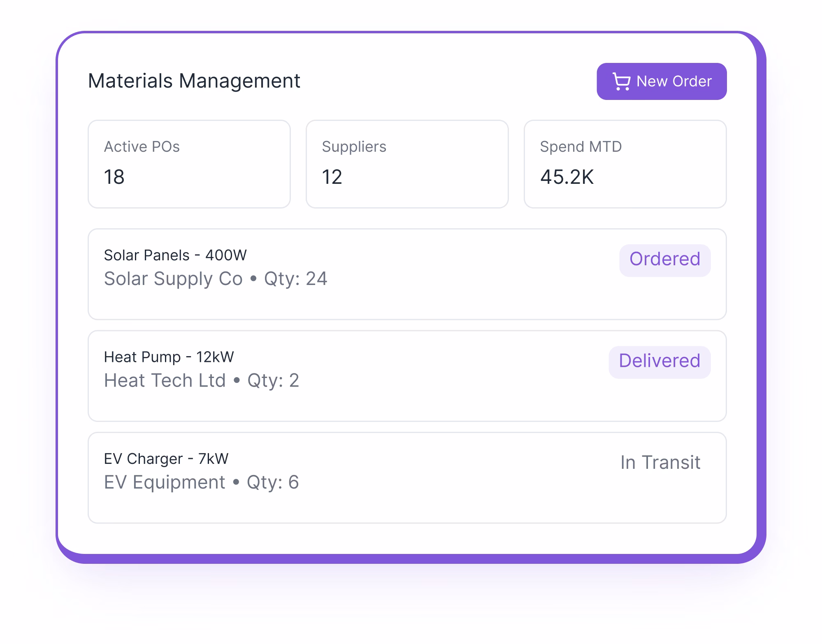Select the New Order button
The image size is (822, 644).
[x=661, y=81]
